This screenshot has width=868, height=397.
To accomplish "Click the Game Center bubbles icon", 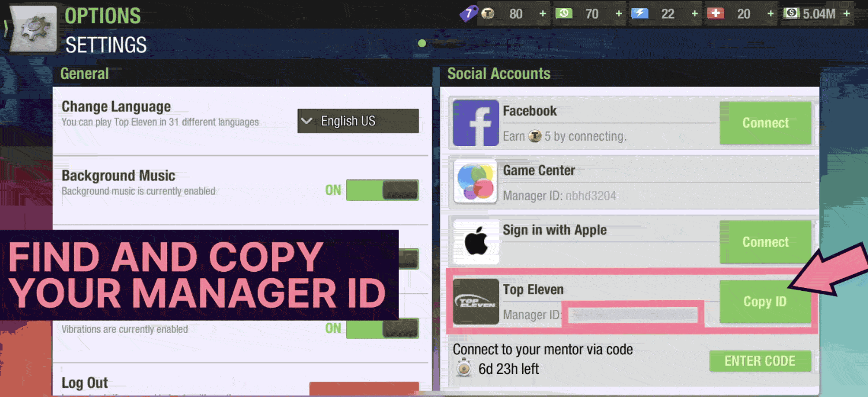I will point(476,181).
